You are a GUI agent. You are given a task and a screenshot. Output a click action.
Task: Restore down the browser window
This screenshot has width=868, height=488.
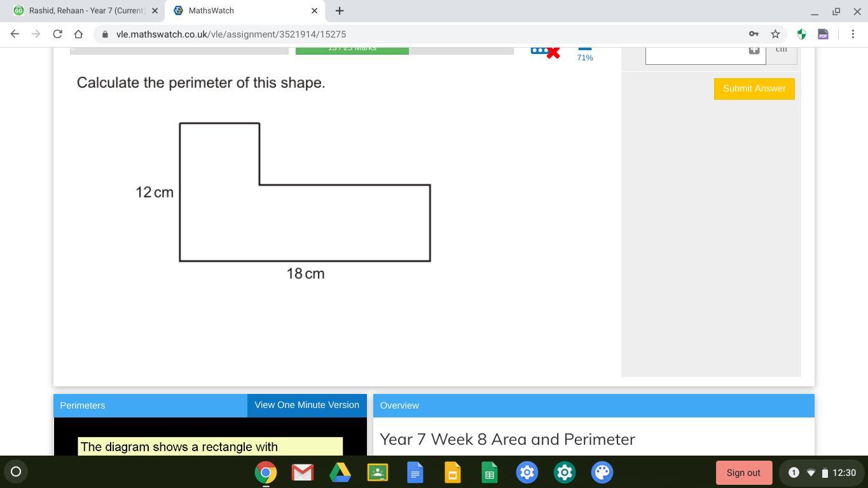click(x=836, y=11)
